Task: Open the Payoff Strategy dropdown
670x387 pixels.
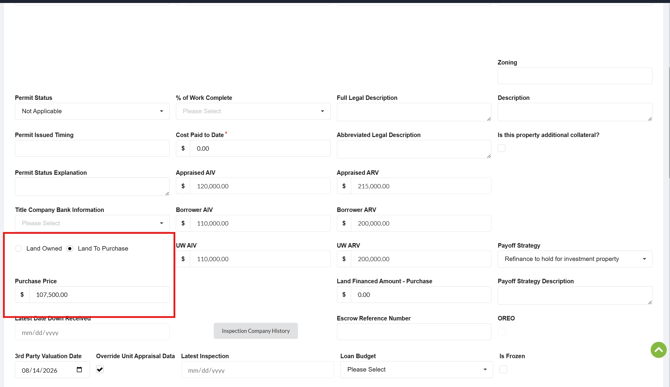Action: tap(575, 259)
